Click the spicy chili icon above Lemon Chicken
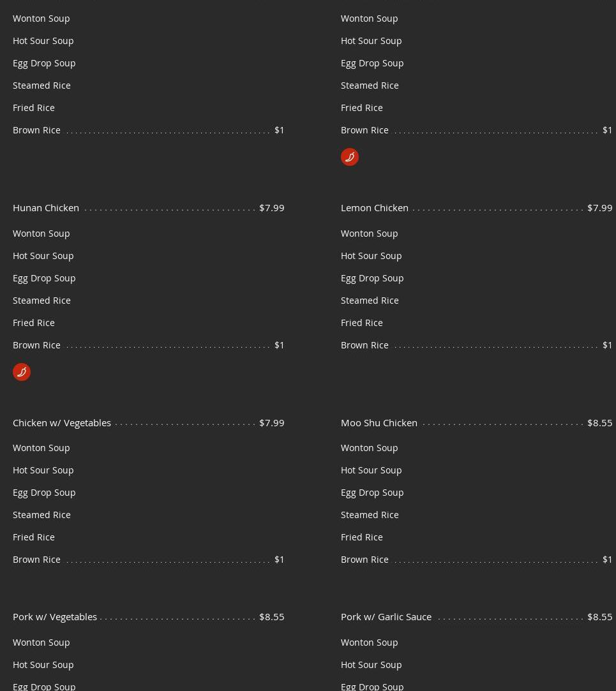The height and width of the screenshot is (691, 616). pyautogui.click(x=350, y=156)
